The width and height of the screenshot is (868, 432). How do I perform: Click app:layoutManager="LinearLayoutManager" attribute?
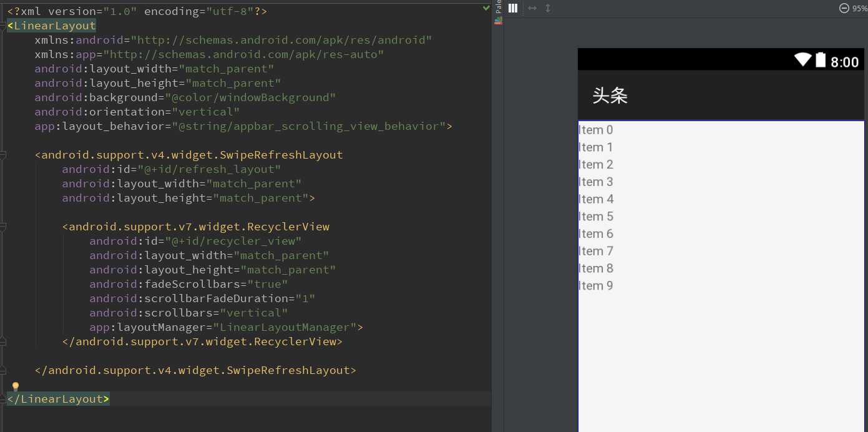pyautogui.click(x=227, y=327)
